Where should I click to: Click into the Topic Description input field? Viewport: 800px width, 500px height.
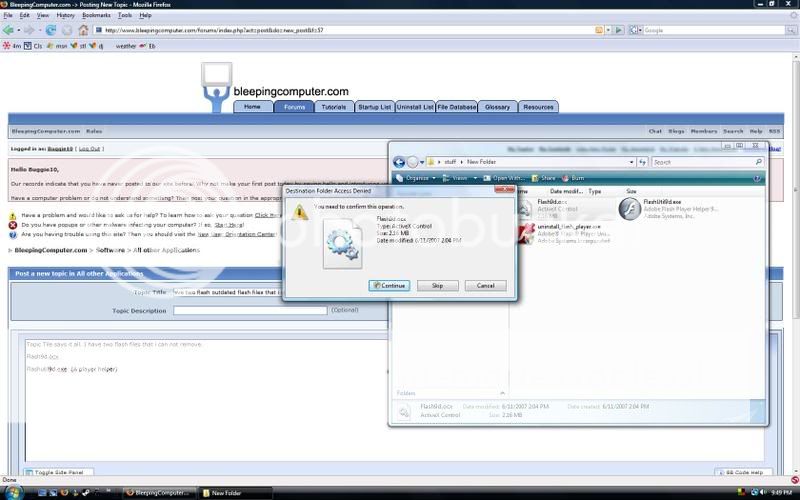coord(250,310)
